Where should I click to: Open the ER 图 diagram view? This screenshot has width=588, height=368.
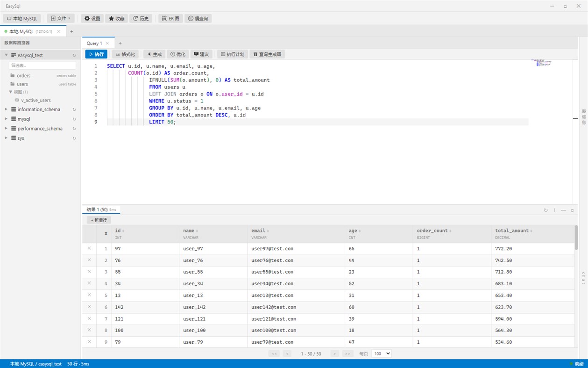[x=170, y=19]
